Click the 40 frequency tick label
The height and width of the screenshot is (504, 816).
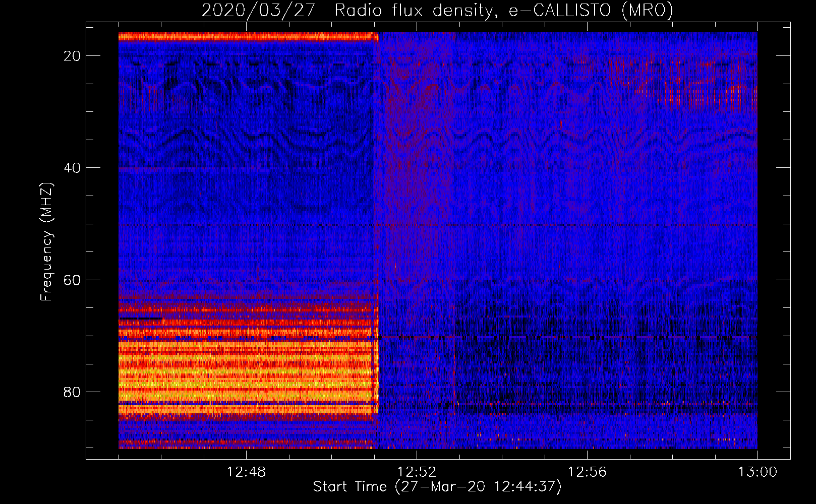point(73,168)
